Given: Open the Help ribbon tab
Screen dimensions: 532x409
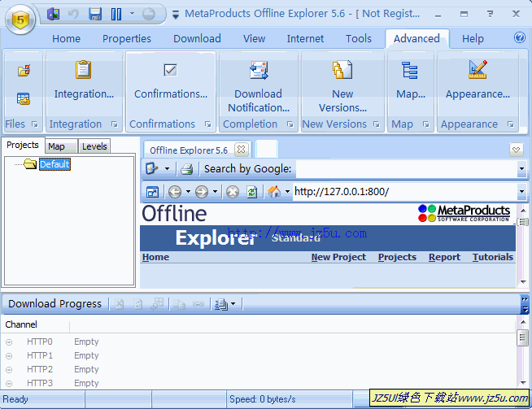Looking at the screenshot, I should coord(473,39).
